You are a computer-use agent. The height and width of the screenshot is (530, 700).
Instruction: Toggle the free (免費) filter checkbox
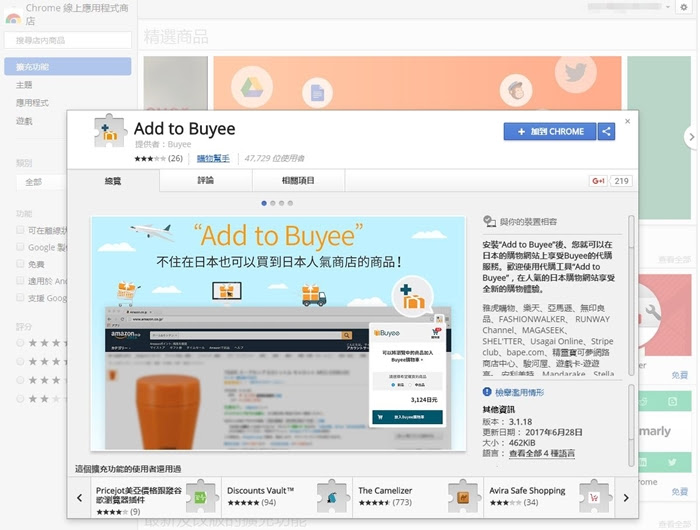[x=20, y=263]
